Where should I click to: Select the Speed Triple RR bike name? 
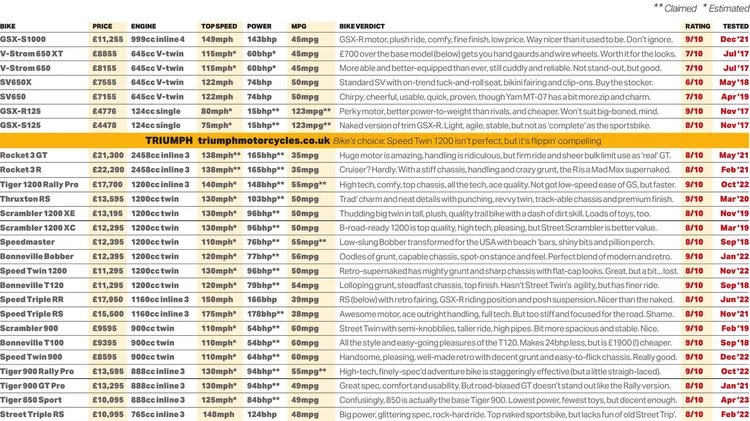(32, 299)
